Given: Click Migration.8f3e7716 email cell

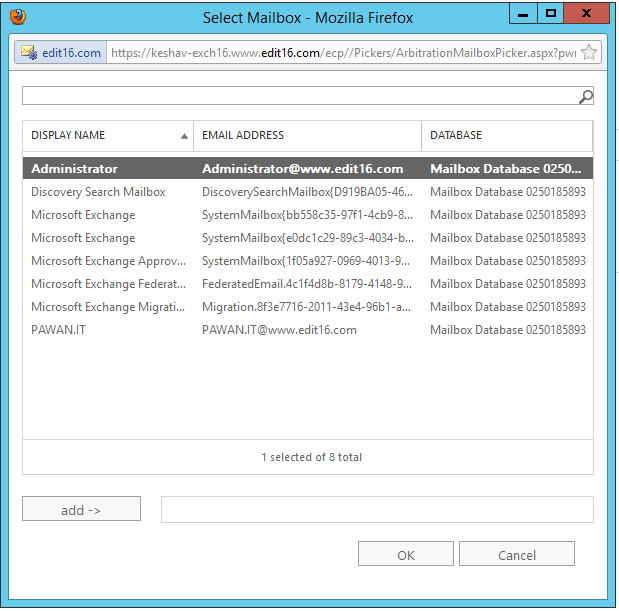Looking at the screenshot, I should 306,307.
